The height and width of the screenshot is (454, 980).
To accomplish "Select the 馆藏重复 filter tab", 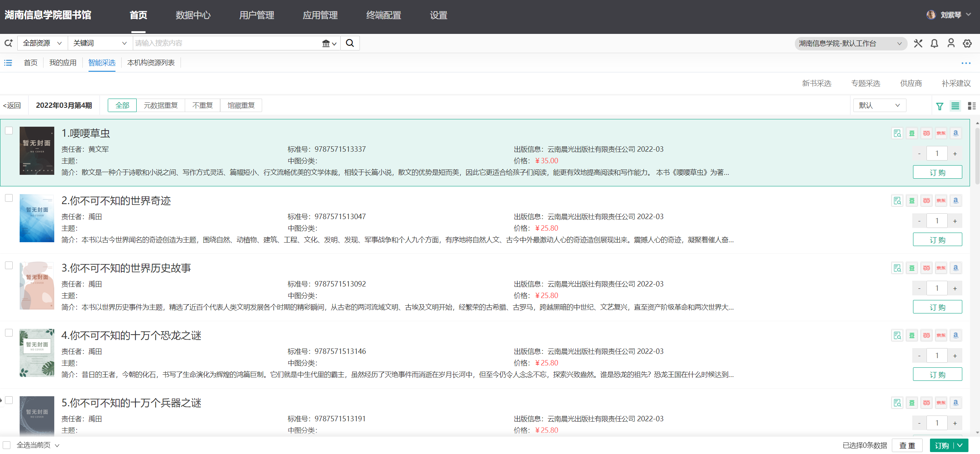I will [241, 106].
